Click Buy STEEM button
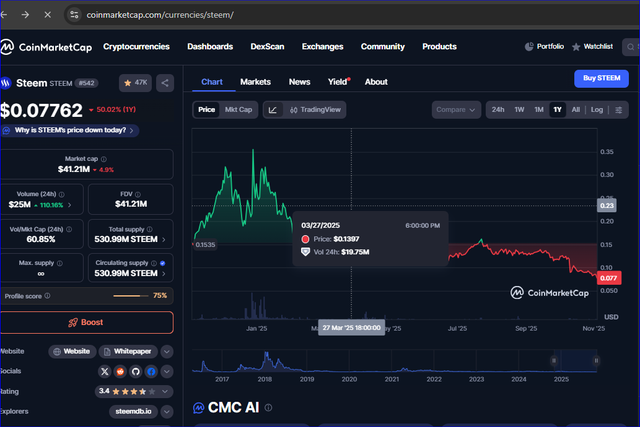The width and height of the screenshot is (640, 427). point(602,78)
